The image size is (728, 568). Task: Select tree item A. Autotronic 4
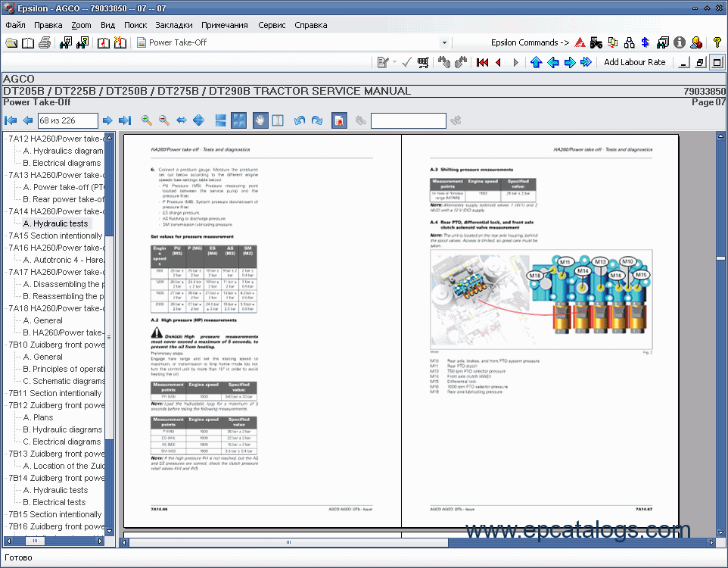[63, 260]
